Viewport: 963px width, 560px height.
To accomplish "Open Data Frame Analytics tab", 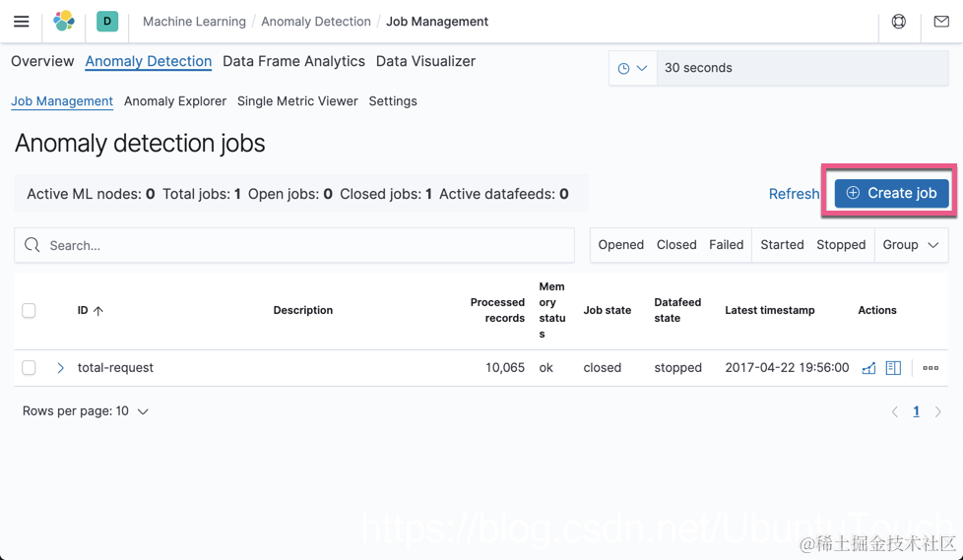I will (293, 61).
